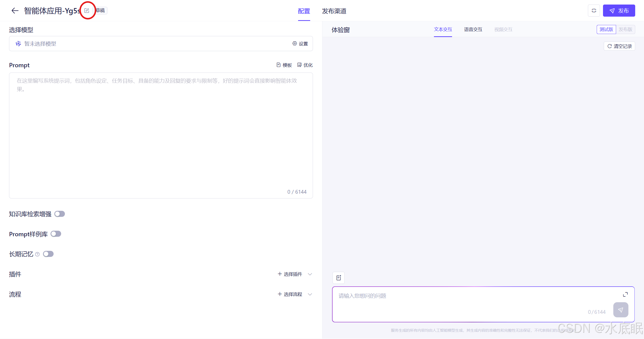Click the send message paper plane button
The width and height of the screenshot is (644, 339).
(x=621, y=310)
